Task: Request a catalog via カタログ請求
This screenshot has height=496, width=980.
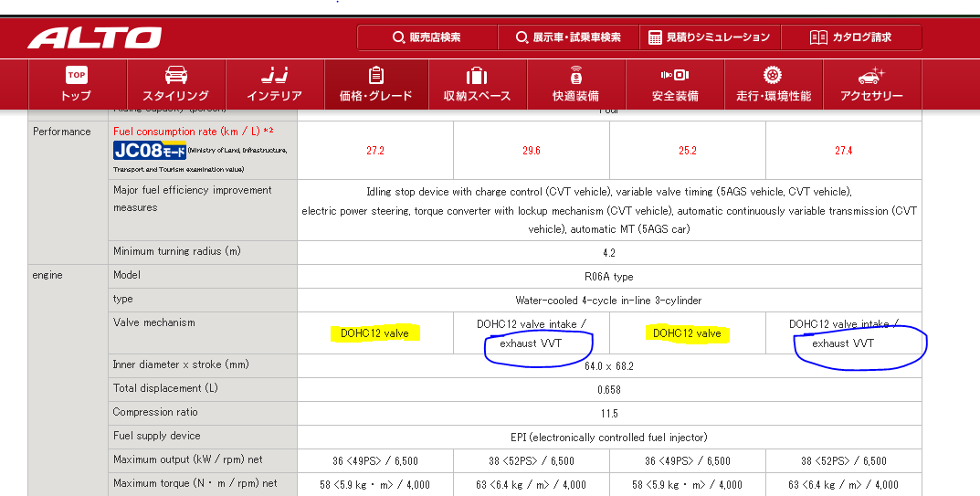Action: point(851,37)
